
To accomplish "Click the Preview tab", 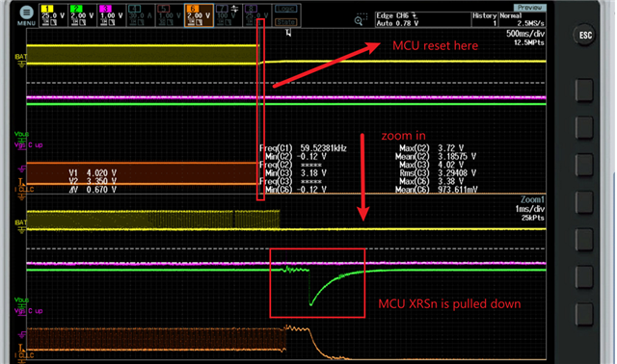I will coord(529,8).
